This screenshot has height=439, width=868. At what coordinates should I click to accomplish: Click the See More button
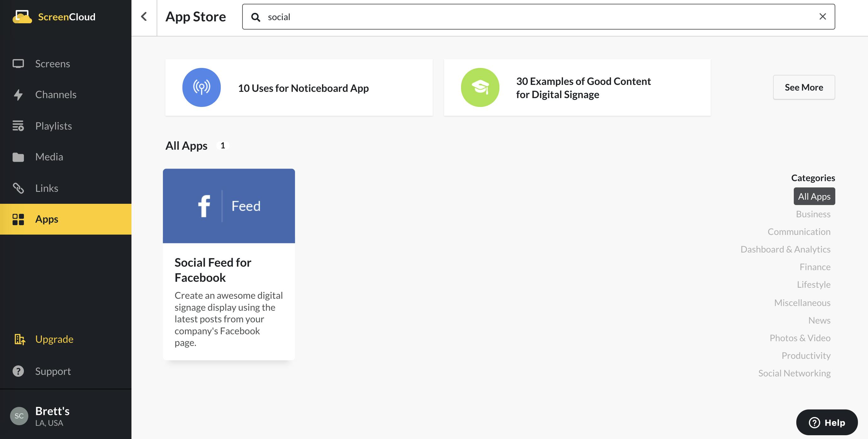point(804,87)
